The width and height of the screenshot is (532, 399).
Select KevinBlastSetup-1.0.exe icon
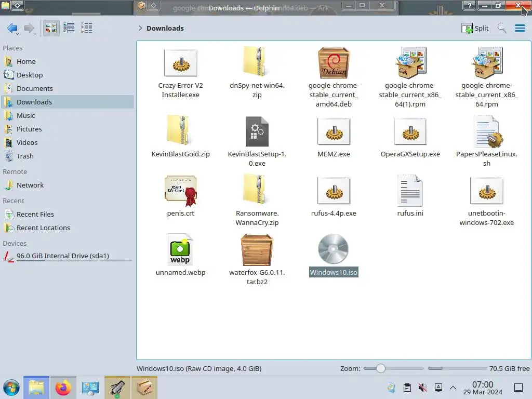click(x=257, y=131)
